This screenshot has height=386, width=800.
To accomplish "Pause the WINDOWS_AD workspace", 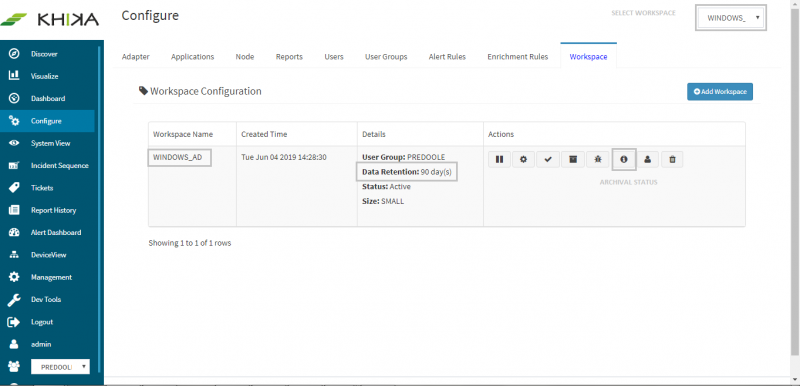I will click(499, 159).
